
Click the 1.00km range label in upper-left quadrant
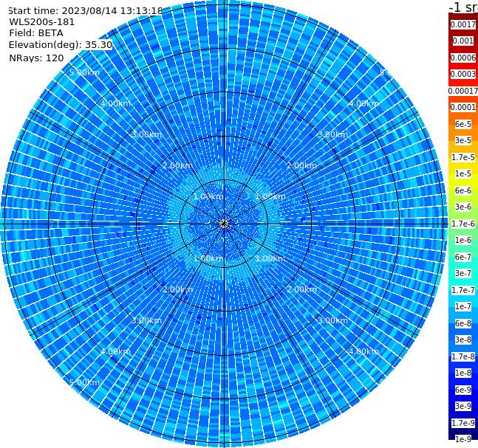point(209,196)
